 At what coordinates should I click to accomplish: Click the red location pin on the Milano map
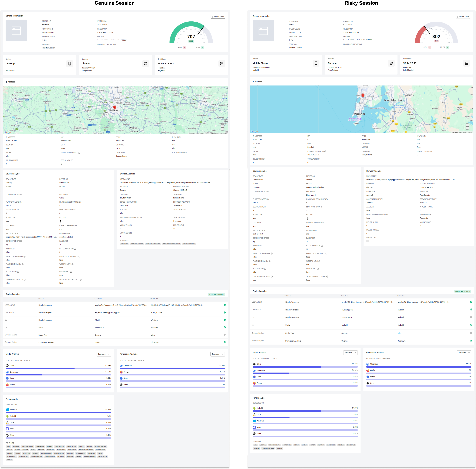[x=115, y=107]
